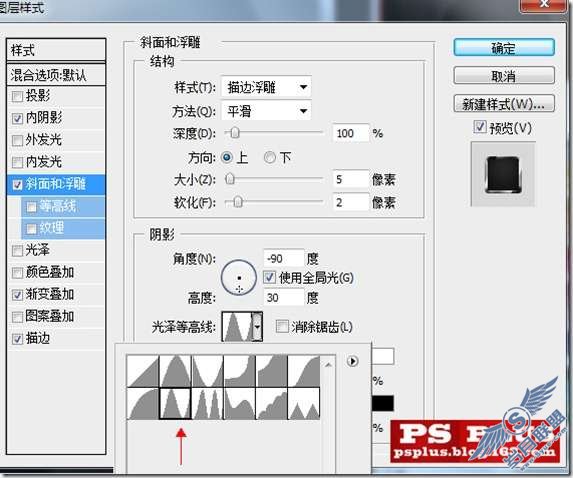
Task: Select the Linear contour preset
Action: tap(143, 371)
